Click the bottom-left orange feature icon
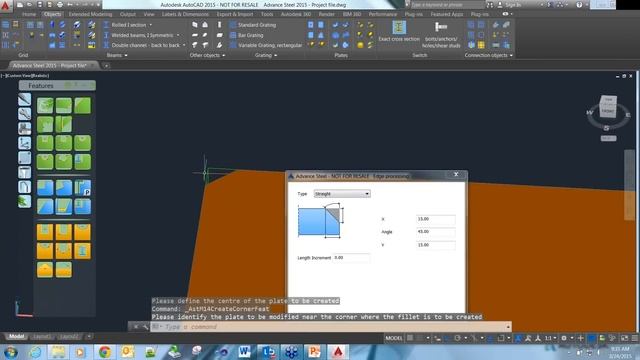 tap(45, 269)
